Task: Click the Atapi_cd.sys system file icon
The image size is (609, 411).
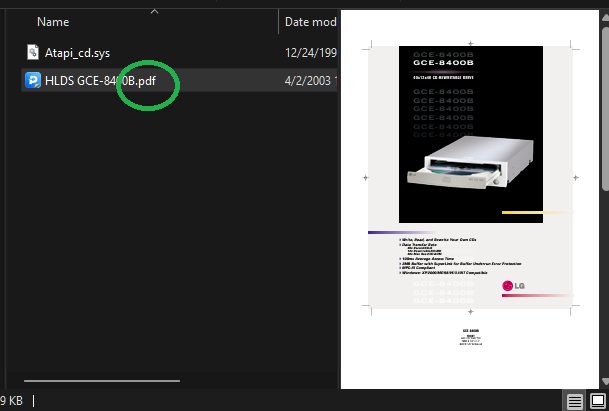Action: point(33,52)
